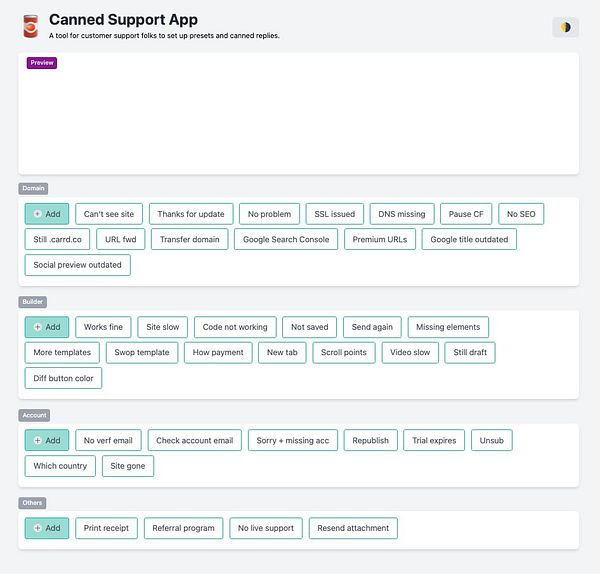Screen dimensions: 600x574
Task: Pick the "Still .carrd.co" reply
Action: [x=57, y=239]
